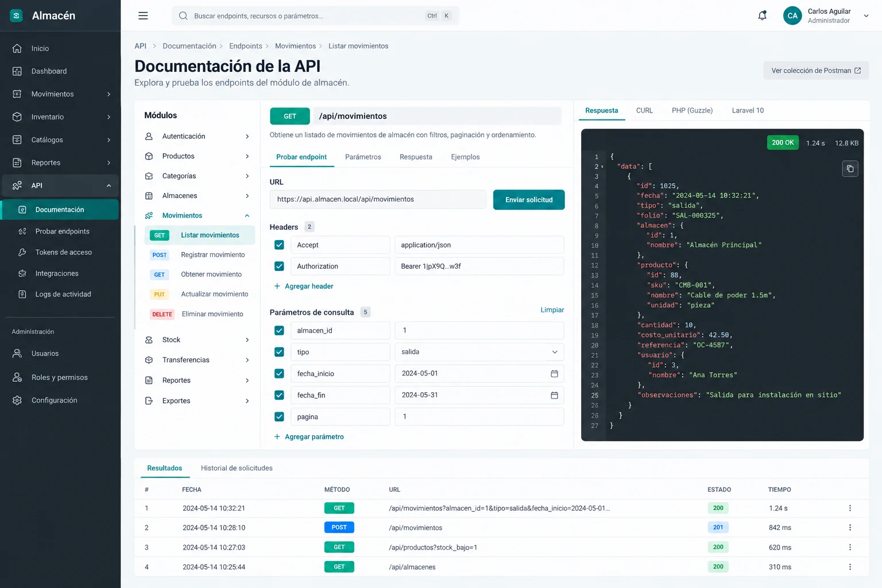Click Agregar header link
This screenshot has height=588, width=882.
(x=304, y=287)
